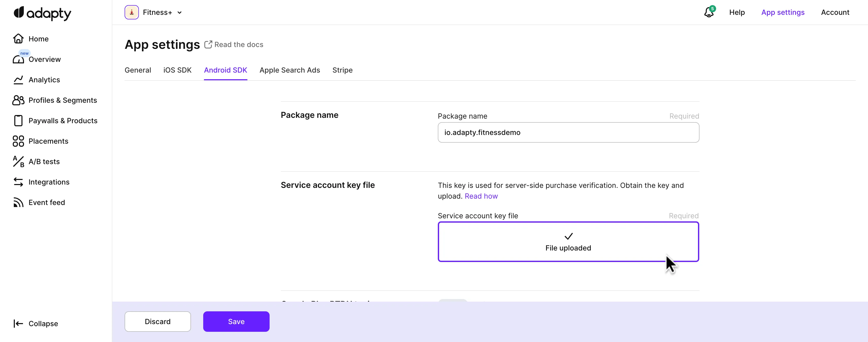The height and width of the screenshot is (342, 868).
Task: Select the Profiles & Segments icon
Action: coord(19,100)
